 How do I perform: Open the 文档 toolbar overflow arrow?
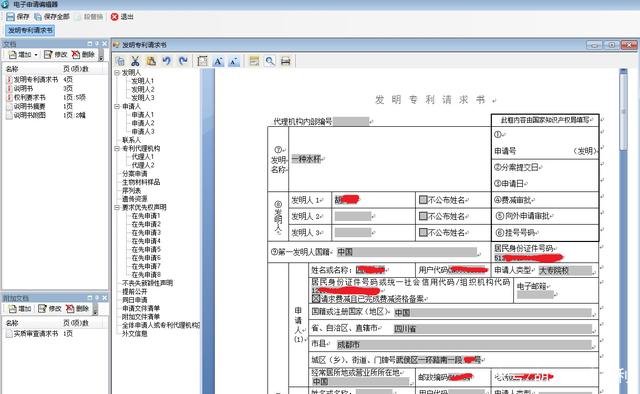(x=101, y=56)
